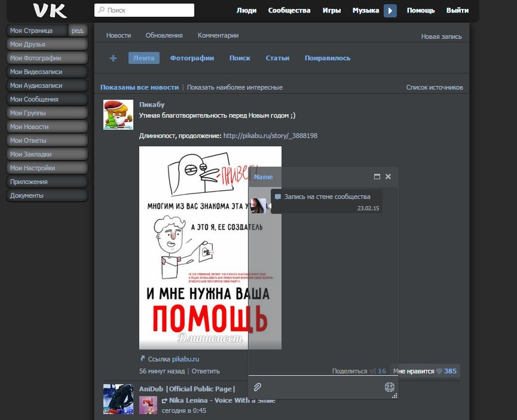Open Мои Ответы in sidebar
The image size is (517, 420).
47,140
